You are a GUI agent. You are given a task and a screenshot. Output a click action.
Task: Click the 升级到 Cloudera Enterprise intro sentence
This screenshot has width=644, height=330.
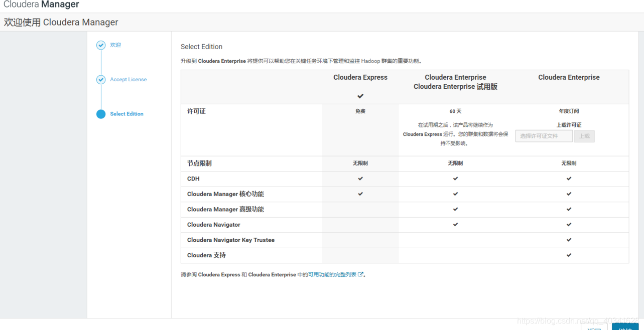pos(301,61)
